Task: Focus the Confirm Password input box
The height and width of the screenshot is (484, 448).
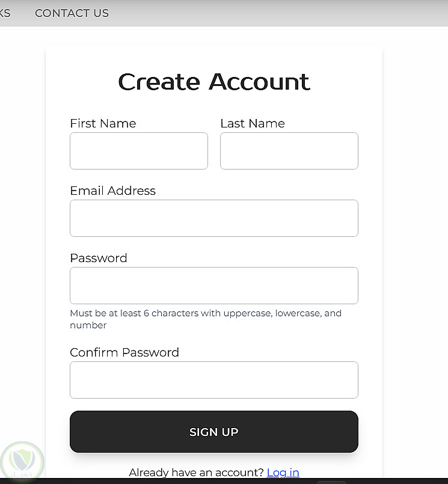Action: coord(214,380)
